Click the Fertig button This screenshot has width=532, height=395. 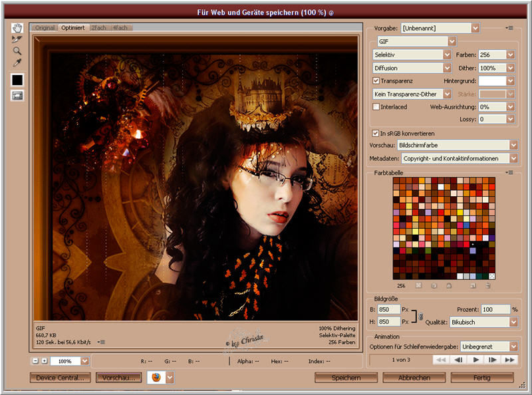[x=482, y=378]
